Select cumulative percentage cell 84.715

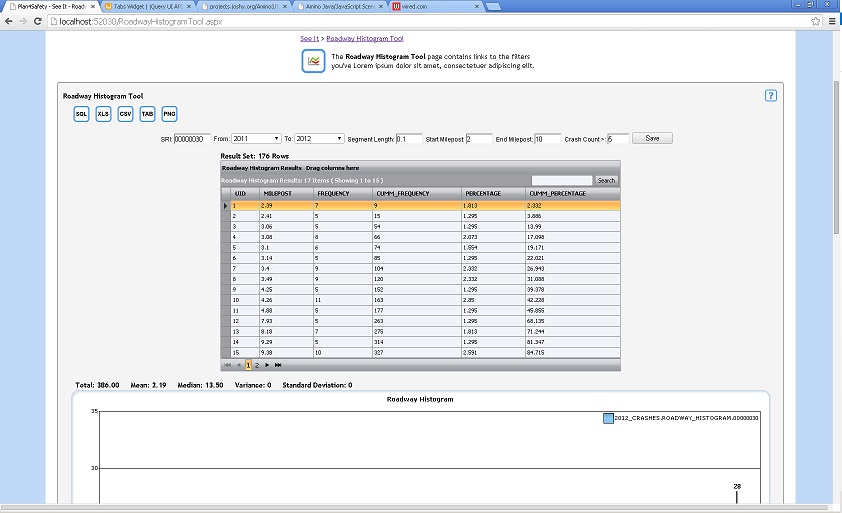click(573, 352)
